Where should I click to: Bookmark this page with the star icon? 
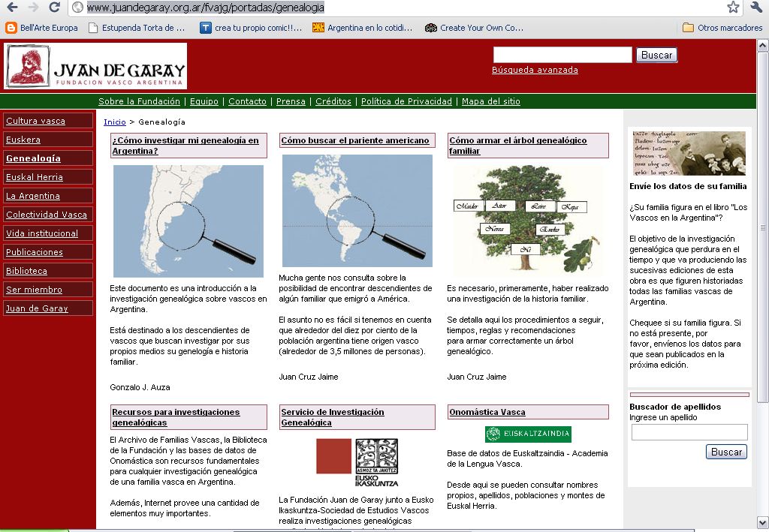pos(733,7)
